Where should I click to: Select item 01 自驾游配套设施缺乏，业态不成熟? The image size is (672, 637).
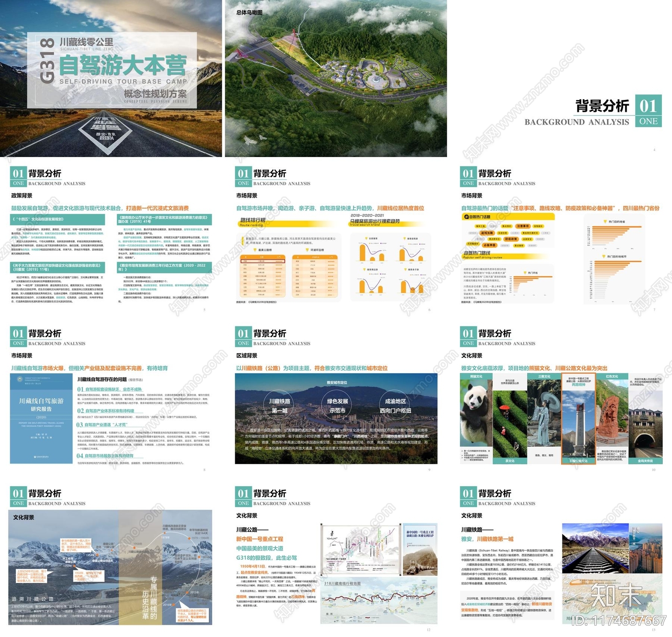pyautogui.click(x=110, y=390)
